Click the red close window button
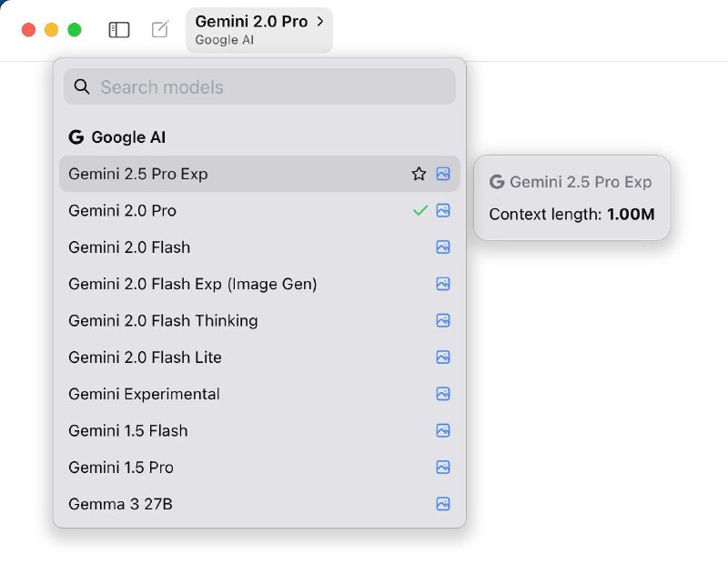728x564 pixels. coord(29,30)
